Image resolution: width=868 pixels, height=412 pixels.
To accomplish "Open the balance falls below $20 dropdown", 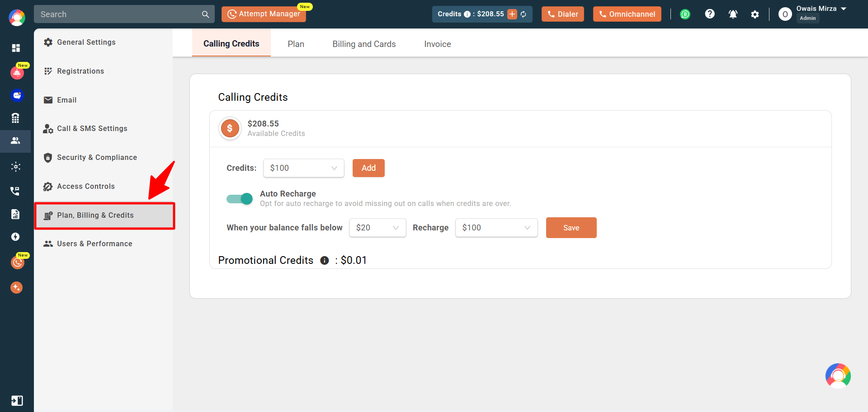I will [377, 228].
